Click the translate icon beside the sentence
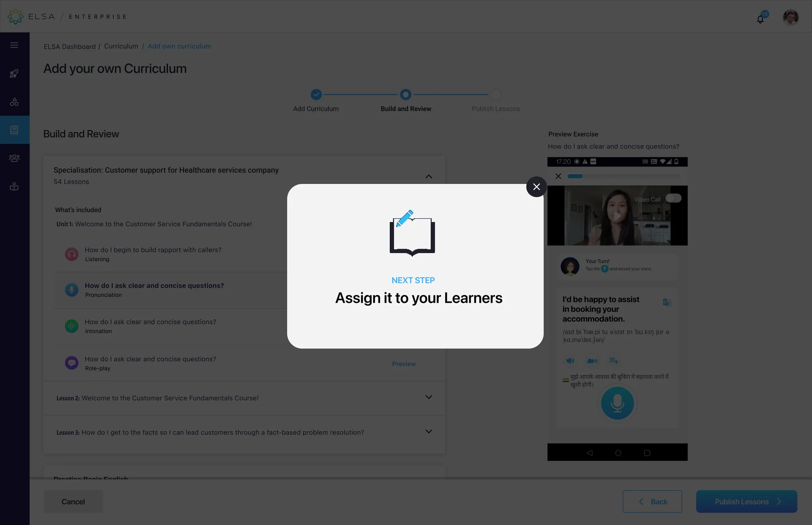This screenshot has height=525, width=812. pyautogui.click(x=667, y=302)
